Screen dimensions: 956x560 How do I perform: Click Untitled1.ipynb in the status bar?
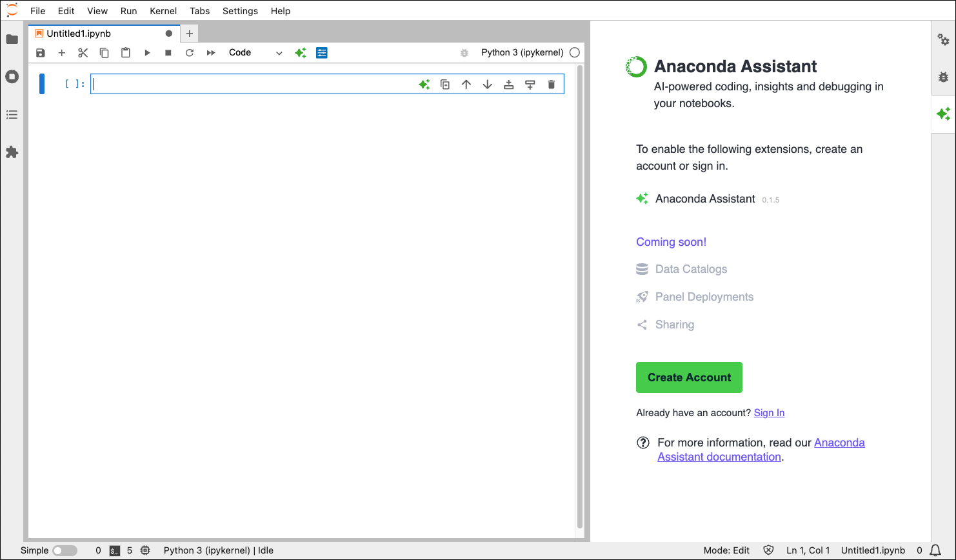[x=873, y=550]
